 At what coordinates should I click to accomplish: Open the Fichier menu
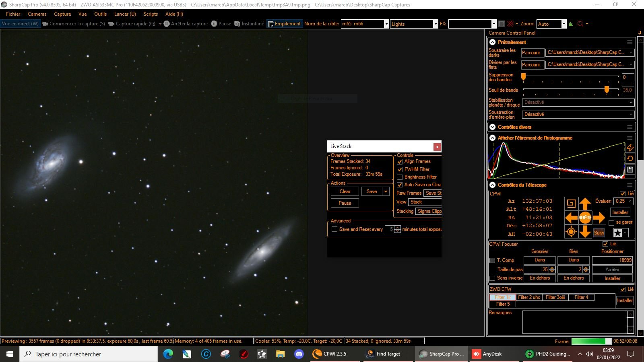click(x=13, y=14)
